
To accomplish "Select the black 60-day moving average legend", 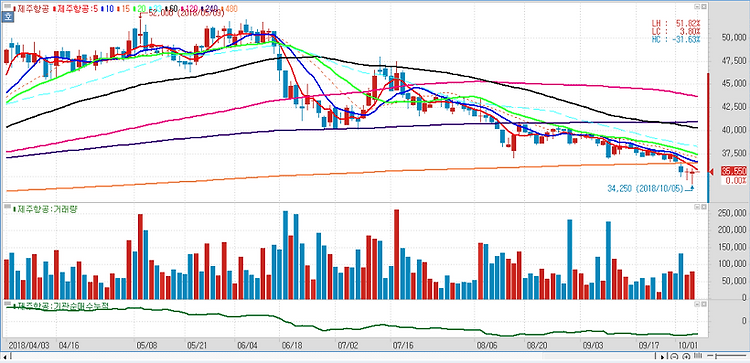I will 172,9.
